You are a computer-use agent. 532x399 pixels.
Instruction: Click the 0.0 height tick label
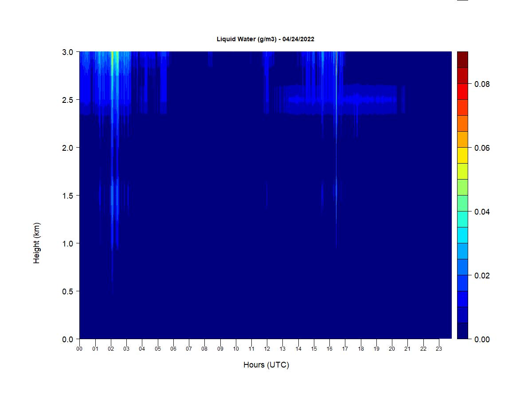pos(68,339)
